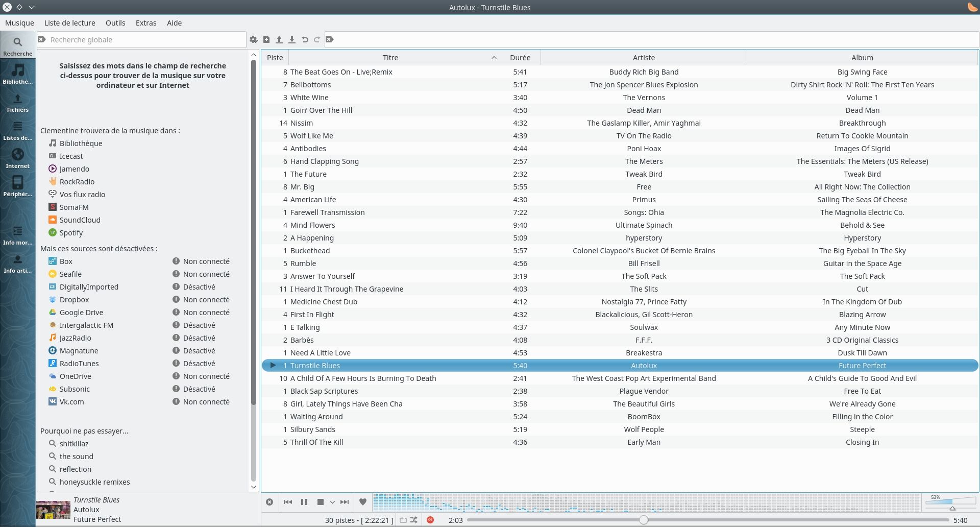The width and height of the screenshot is (980, 527).
Task: Redo the playlist change
Action: (x=317, y=39)
